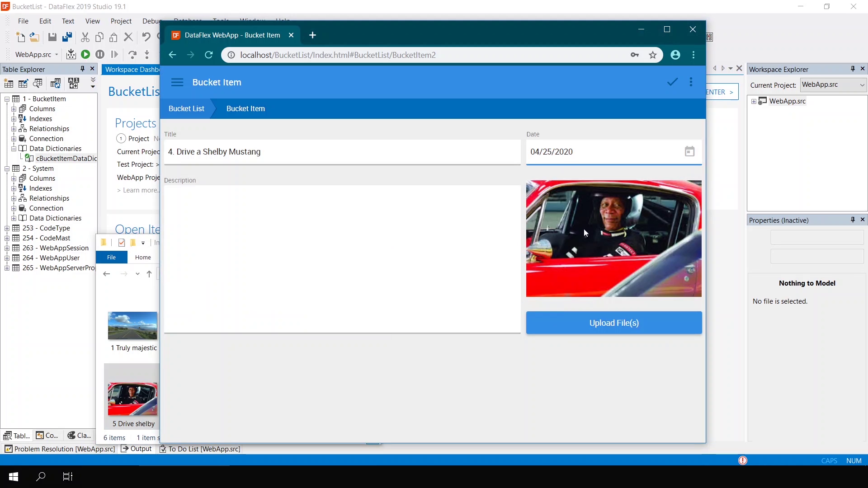868x488 pixels.
Task: Click the green Run program button
Action: coord(85,55)
